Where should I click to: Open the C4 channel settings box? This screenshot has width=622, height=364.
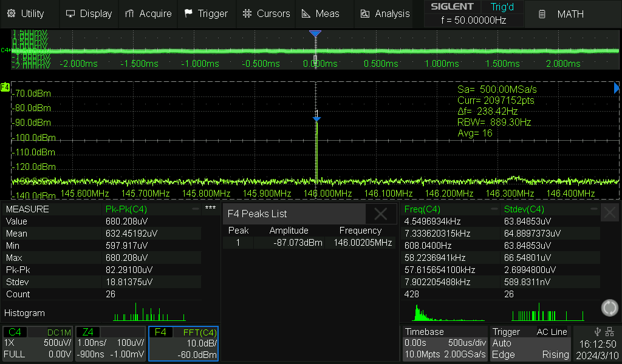click(38, 343)
